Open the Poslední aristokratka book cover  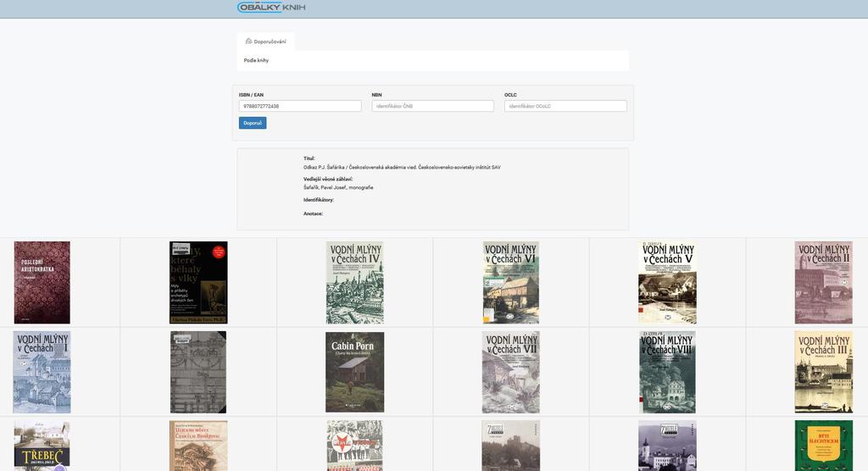(42, 282)
